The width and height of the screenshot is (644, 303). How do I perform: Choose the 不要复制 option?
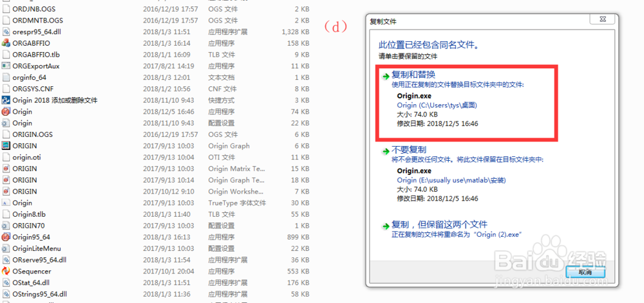tap(409, 150)
